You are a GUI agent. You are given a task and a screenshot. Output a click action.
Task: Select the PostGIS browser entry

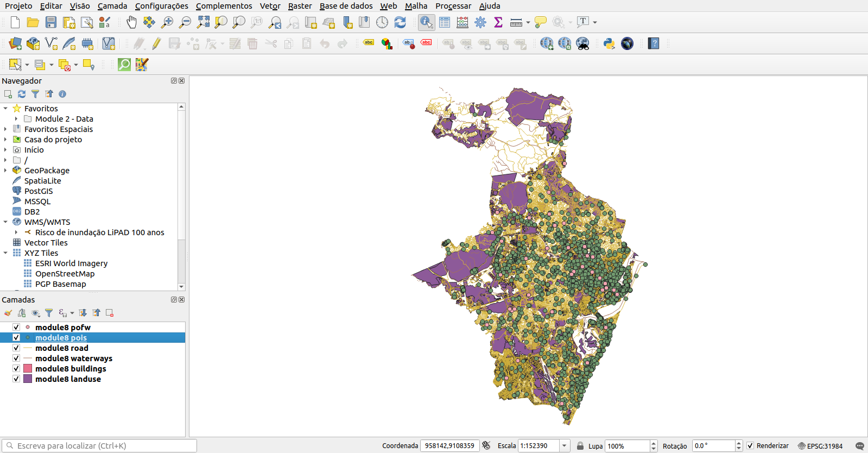(39, 191)
